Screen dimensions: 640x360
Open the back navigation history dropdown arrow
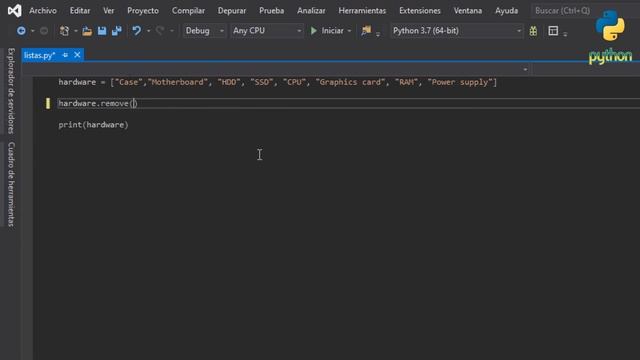tap(33, 31)
